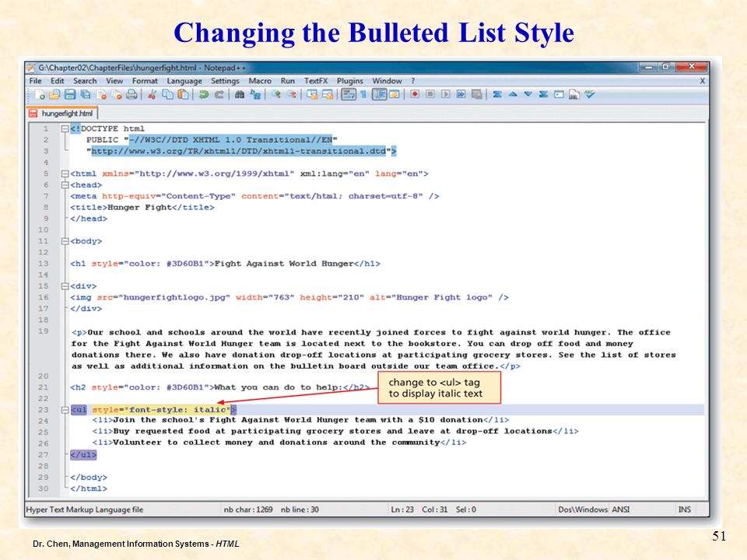Open the Settings menu
This screenshot has height=560, width=747.
(225, 81)
